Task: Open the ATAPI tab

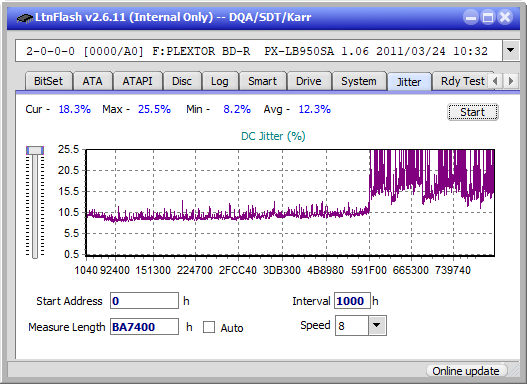Action: 137,81
